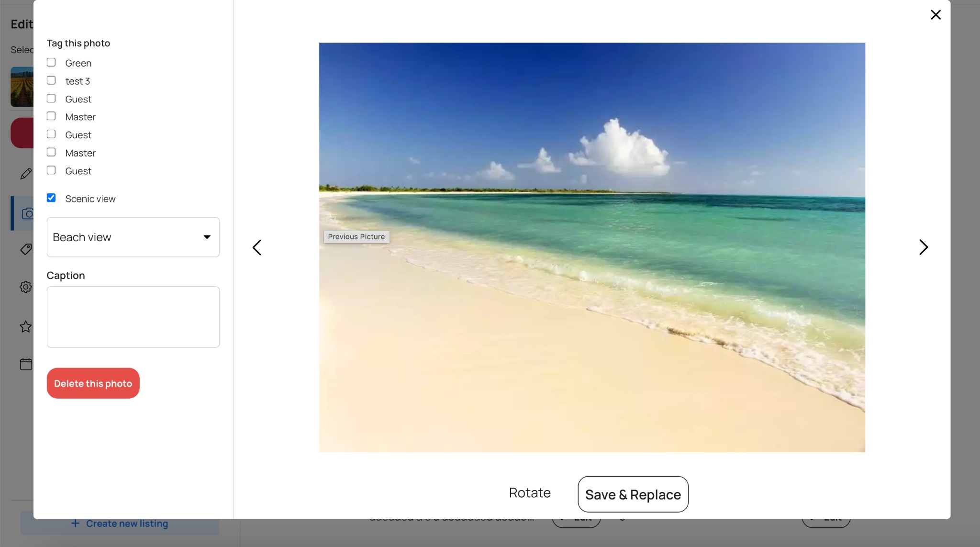Enable the Green tag checkbox
This screenshot has width=980, height=547.
click(51, 62)
